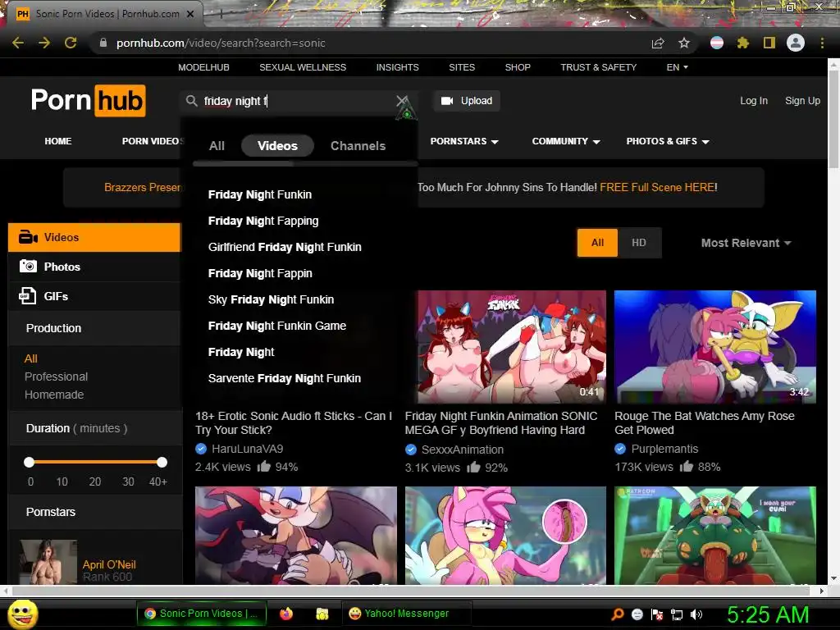This screenshot has width=840, height=630.
Task: Click the FREE Full Scene HERE banner link
Action: point(659,187)
